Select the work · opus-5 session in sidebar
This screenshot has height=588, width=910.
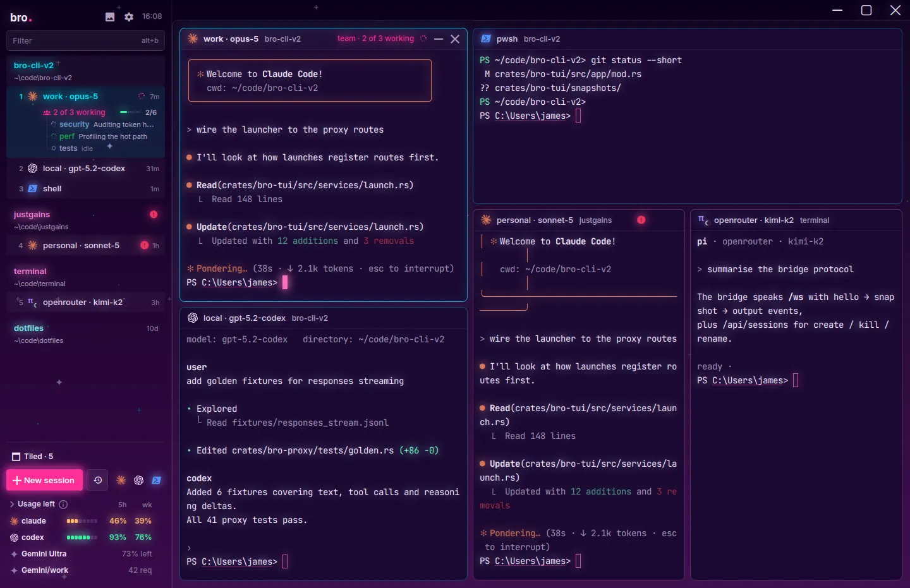click(86, 97)
